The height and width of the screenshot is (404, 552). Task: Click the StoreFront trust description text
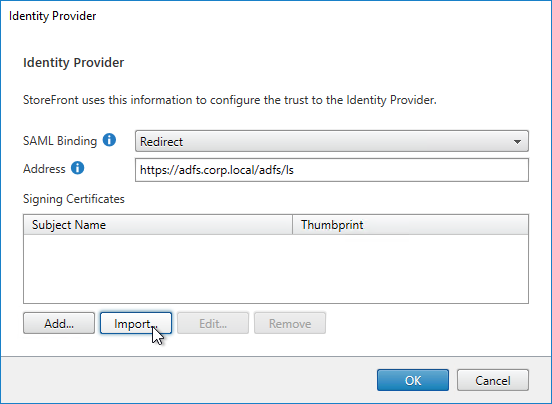click(x=230, y=100)
